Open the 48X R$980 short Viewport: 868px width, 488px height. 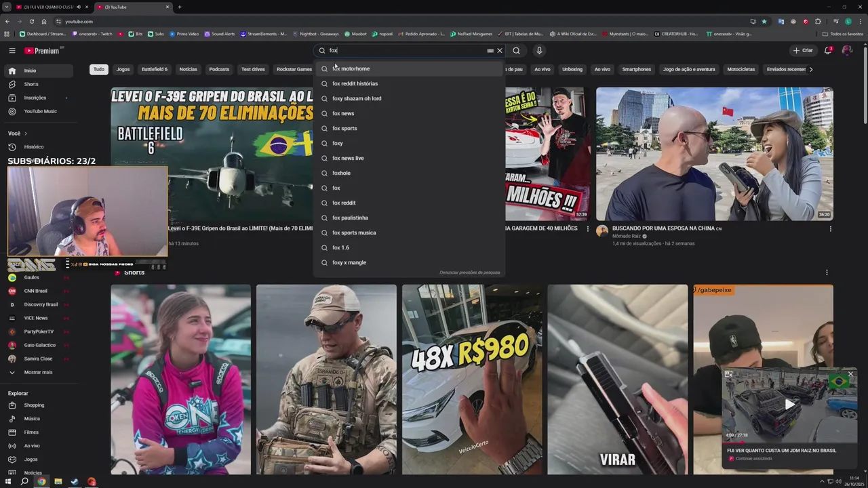point(472,380)
